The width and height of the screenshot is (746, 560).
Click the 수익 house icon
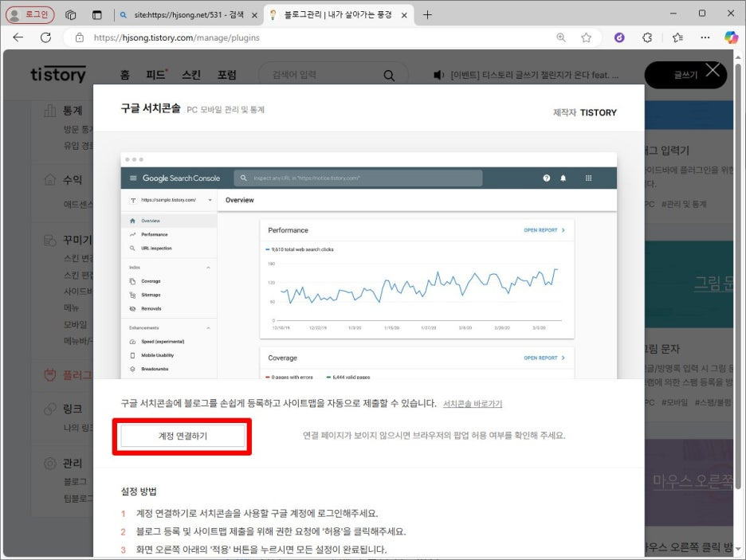[50, 180]
